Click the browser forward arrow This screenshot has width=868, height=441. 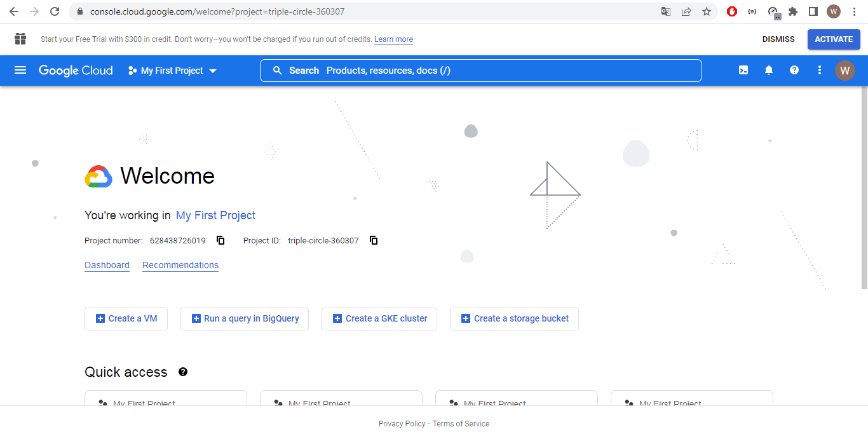click(x=34, y=11)
